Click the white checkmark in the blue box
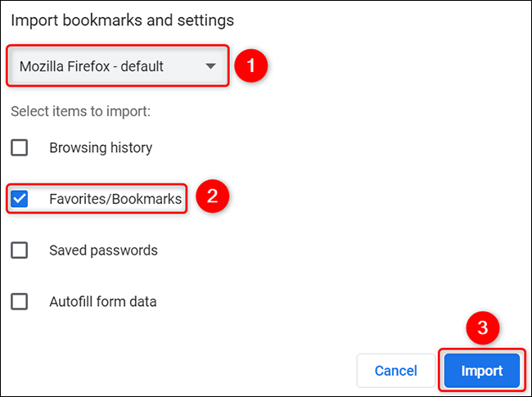 pyautogui.click(x=19, y=199)
